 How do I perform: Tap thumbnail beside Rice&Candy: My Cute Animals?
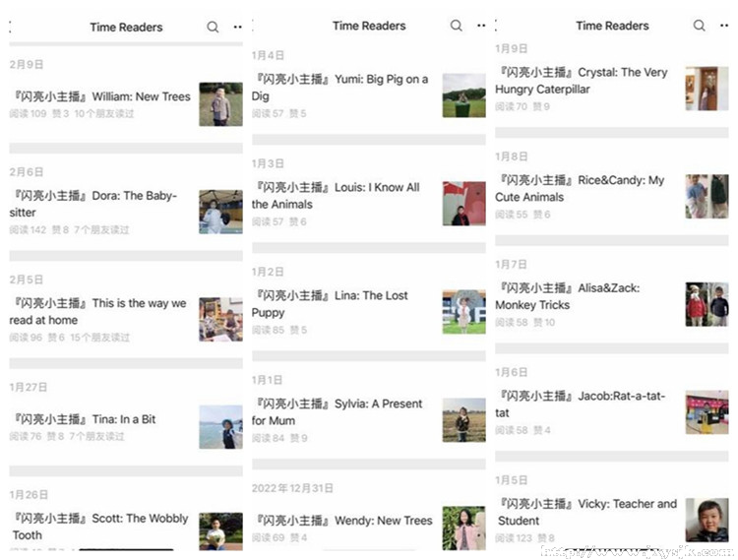[x=707, y=196]
